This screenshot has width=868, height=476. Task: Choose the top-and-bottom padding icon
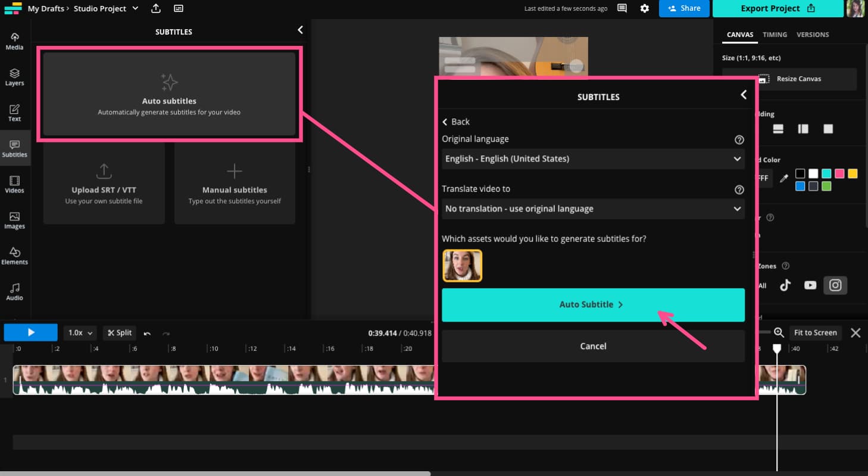pos(778,129)
